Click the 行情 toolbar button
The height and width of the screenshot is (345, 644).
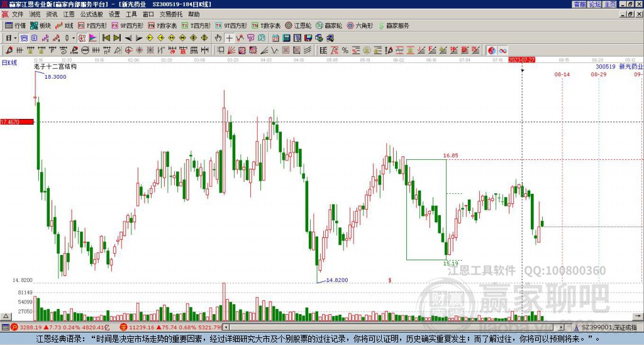[15, 25]
